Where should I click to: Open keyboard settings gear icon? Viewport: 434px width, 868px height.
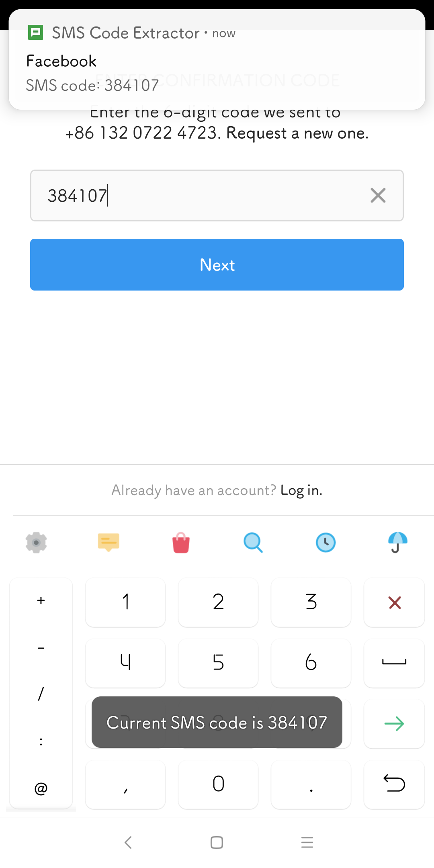pyautogui.click(x=36, y=542)
